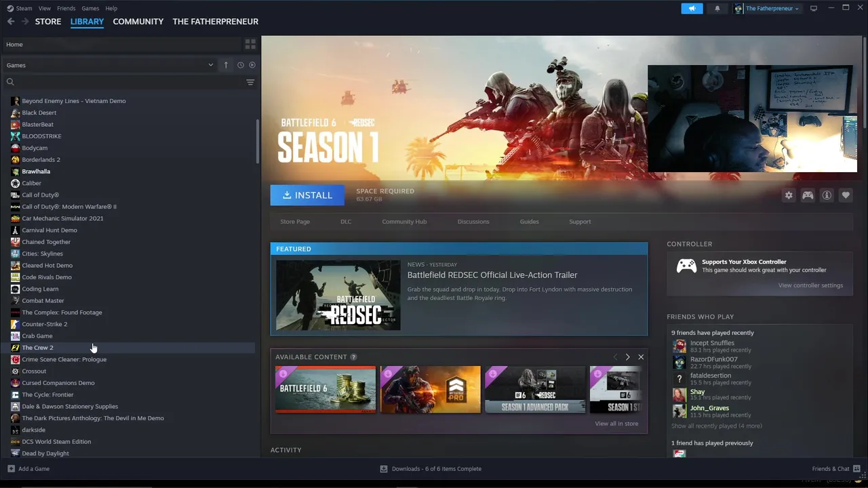This screenshot has height=488, width=868.
Task: Click View controller settings link
Action: (810, 285)
